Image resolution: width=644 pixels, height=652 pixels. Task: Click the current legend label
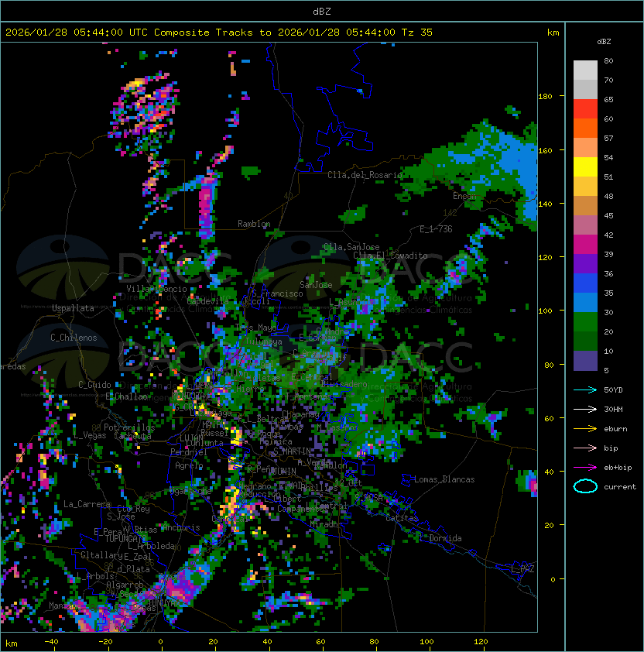pyautogui.click(x=620, y=487)
